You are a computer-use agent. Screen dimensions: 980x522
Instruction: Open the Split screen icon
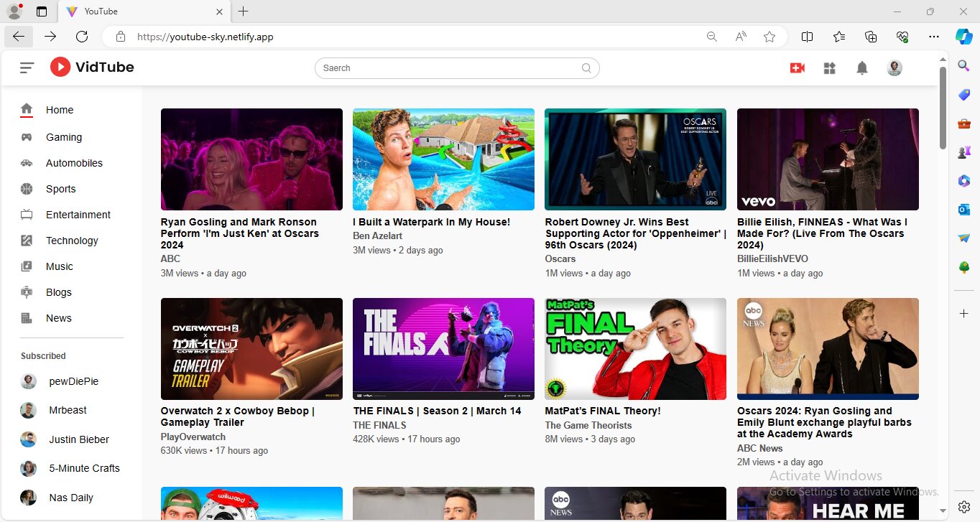pyautogui.click(x=807, y=37)
